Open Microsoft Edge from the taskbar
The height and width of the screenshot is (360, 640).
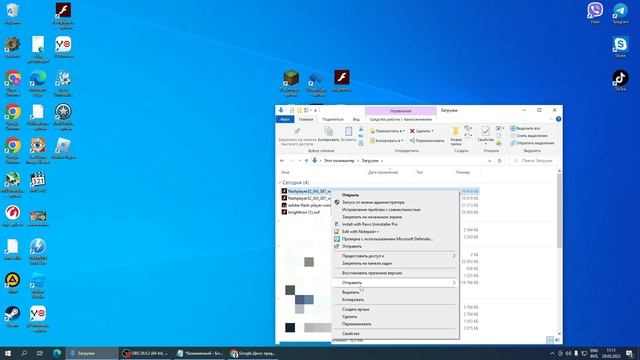57,353
